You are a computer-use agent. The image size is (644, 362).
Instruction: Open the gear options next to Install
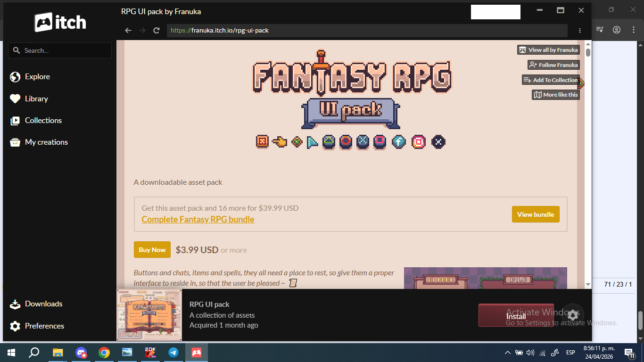573,315
